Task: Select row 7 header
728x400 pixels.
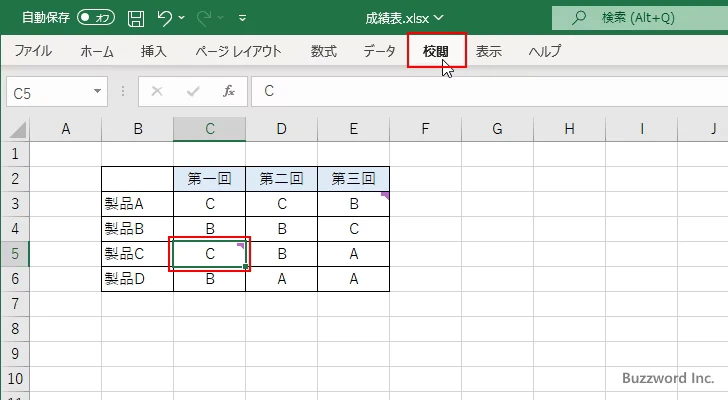Action: (x=15, y=304)
